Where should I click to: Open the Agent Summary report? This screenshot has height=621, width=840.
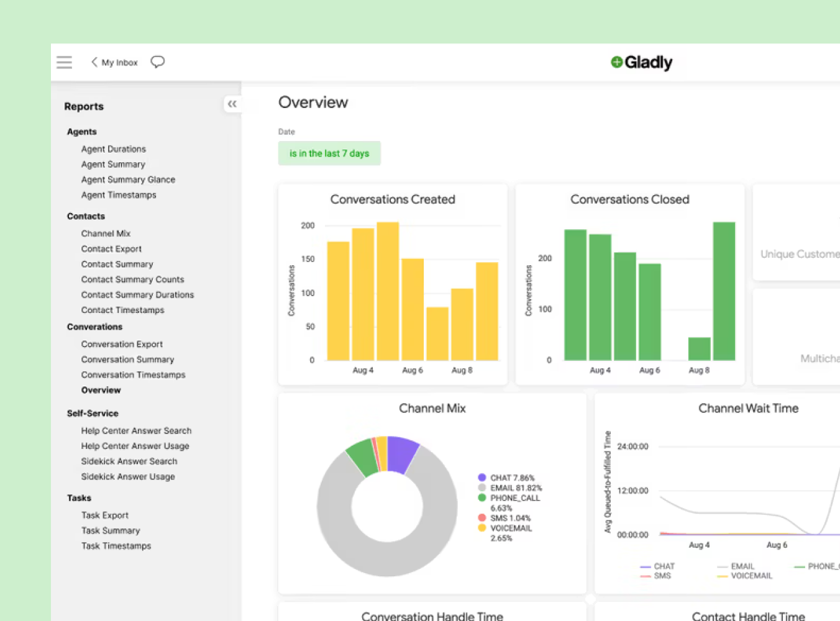(113, 164)
